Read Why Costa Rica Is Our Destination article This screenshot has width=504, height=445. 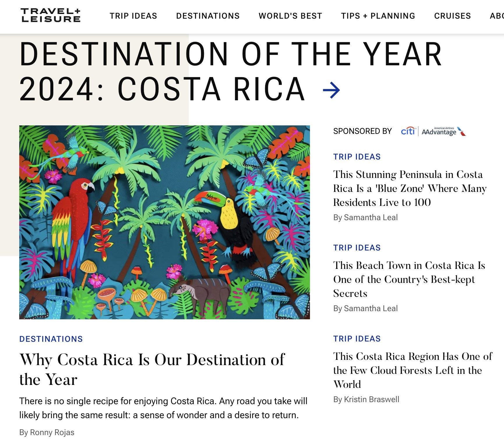tap(152, 369)
